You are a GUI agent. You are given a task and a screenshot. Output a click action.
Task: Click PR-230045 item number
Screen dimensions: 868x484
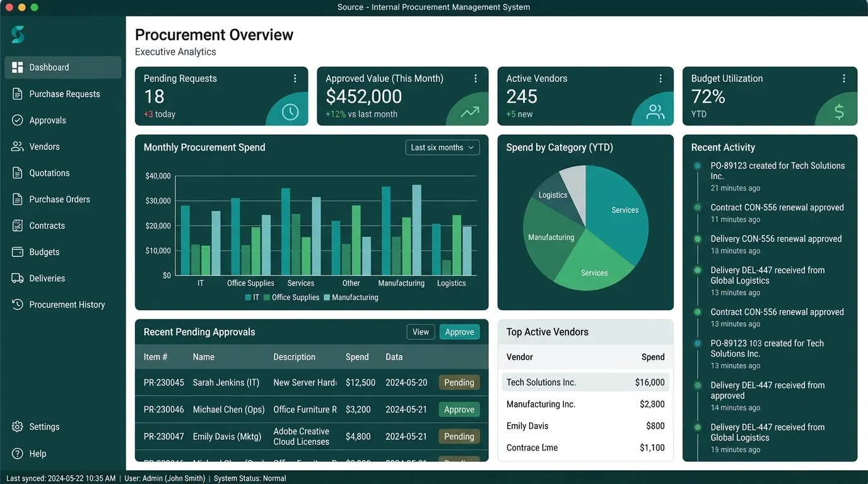(164, 383)
